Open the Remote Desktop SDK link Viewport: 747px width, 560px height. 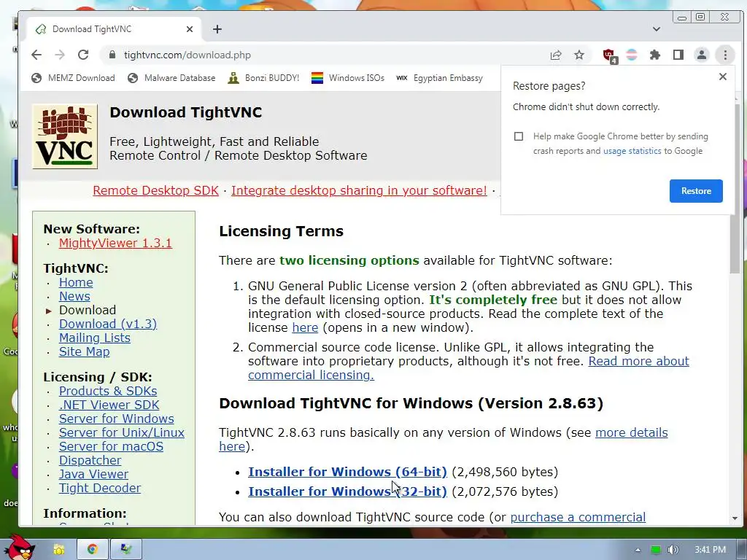tap(156, 190)
